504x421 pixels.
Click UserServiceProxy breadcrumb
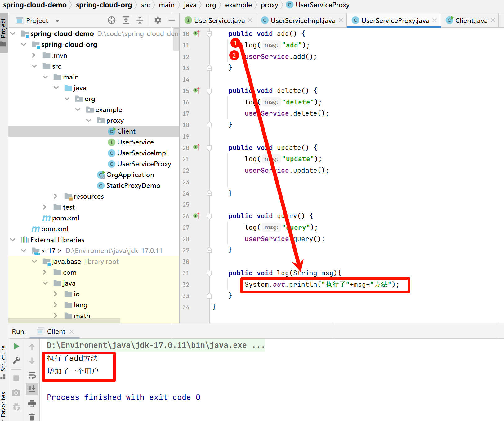click(x=318, y=5)
